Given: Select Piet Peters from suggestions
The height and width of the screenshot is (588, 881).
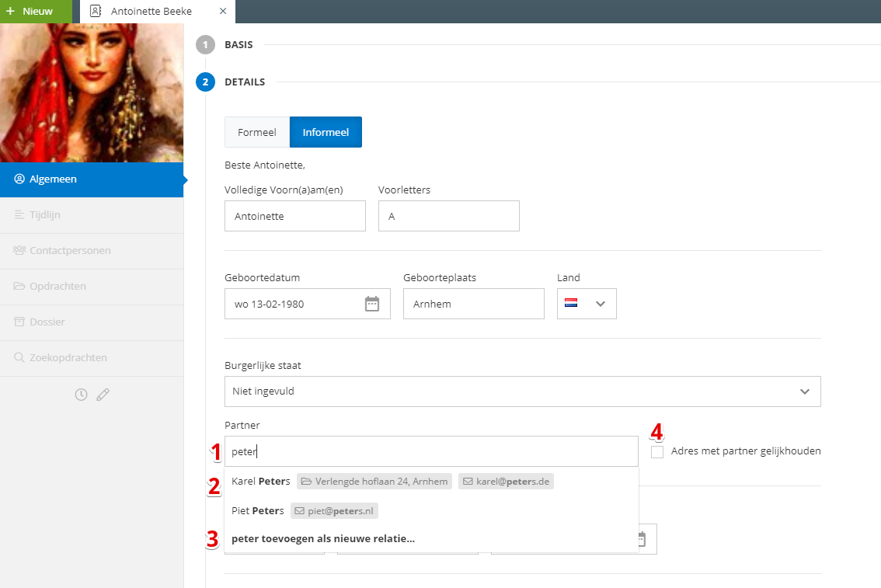Looking at the screenshot, I should click(431, 510).
